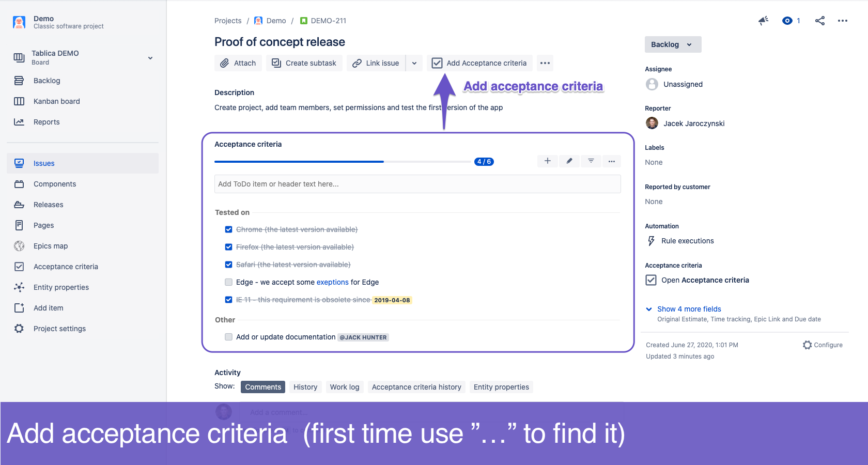This screenshot has width=868, height=465.
Task: Click the Create subtask button
Action: pyautogui.click(x=304, y=63)
